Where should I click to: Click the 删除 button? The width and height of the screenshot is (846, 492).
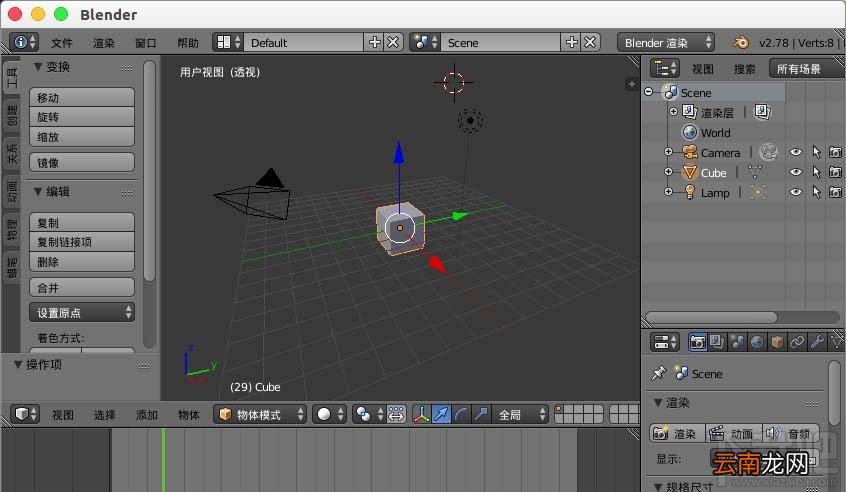[x=82, y=262]
